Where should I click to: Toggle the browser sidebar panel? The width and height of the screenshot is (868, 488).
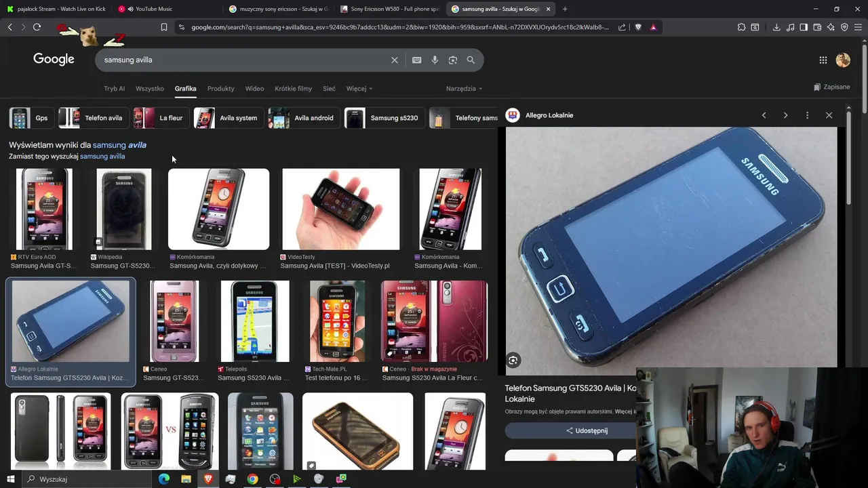pos(804,27)
